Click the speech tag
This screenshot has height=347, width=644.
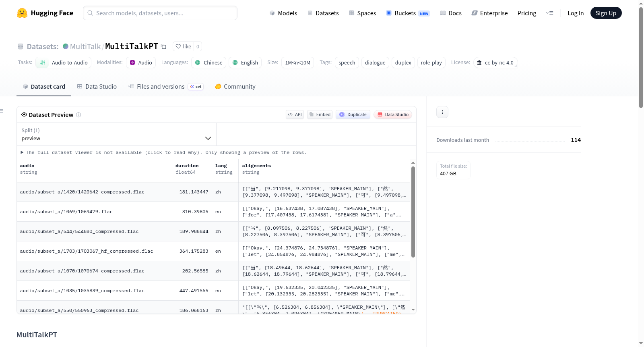347,62
